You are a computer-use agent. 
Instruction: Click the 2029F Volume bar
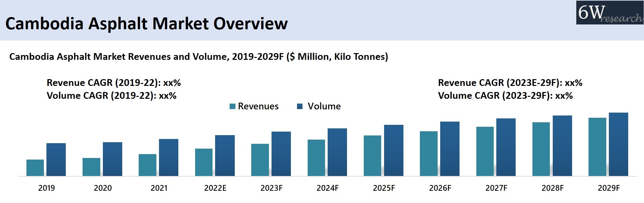coord(619,144)
